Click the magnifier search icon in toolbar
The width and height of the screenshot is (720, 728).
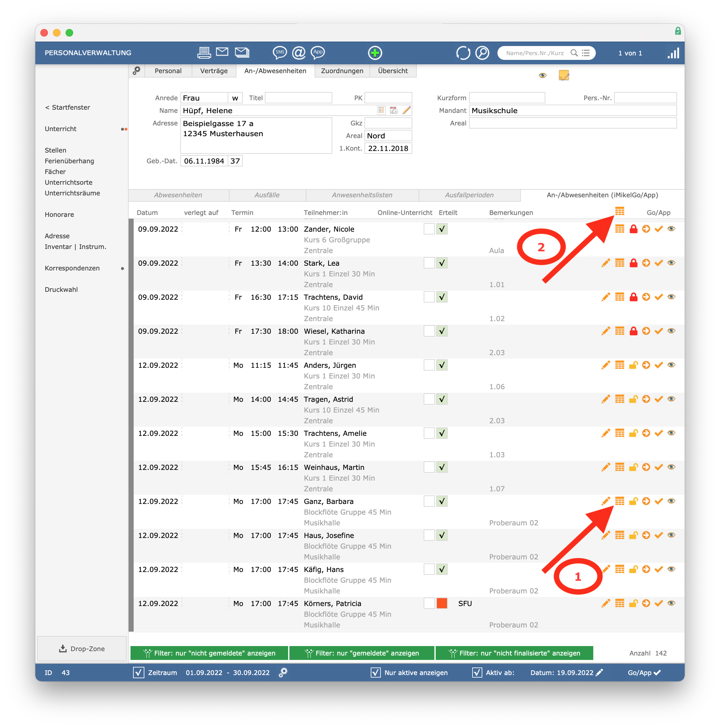tap(482, 53)
